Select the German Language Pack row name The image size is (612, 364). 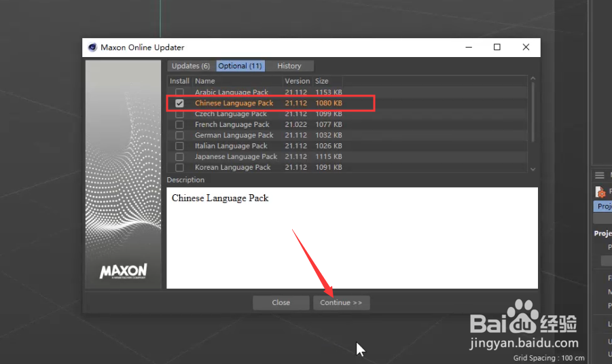pos(234,135)
